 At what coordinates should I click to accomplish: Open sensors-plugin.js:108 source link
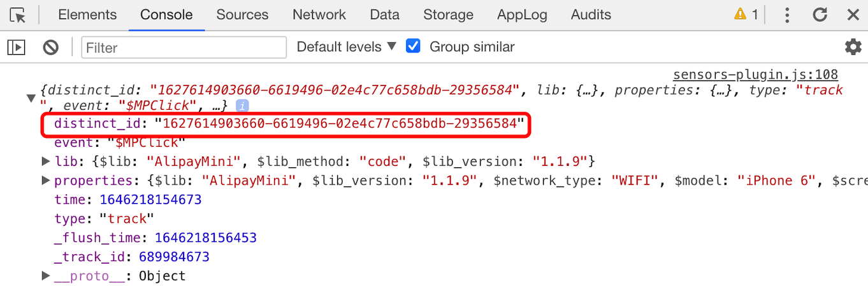pos(755,75)
